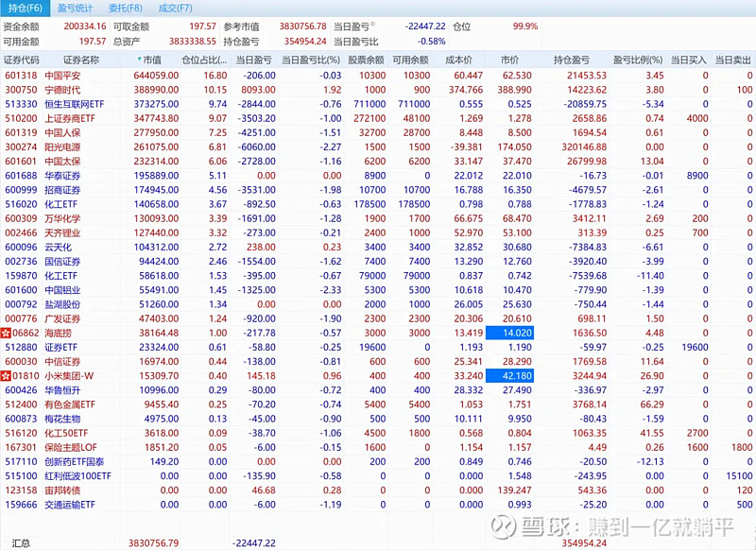Open the 成交(F7) tab

[175, 9]
